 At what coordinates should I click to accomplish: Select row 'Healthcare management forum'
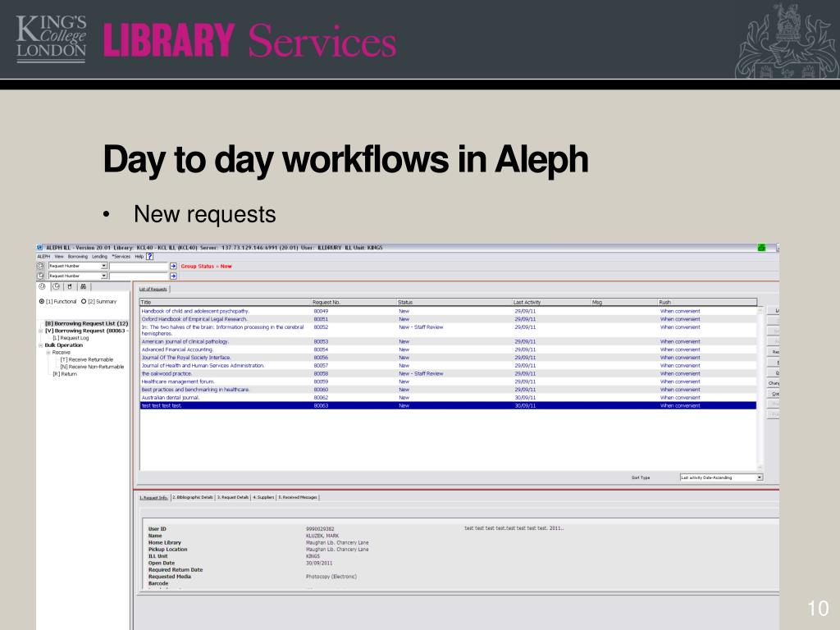(x=449, y=382)
